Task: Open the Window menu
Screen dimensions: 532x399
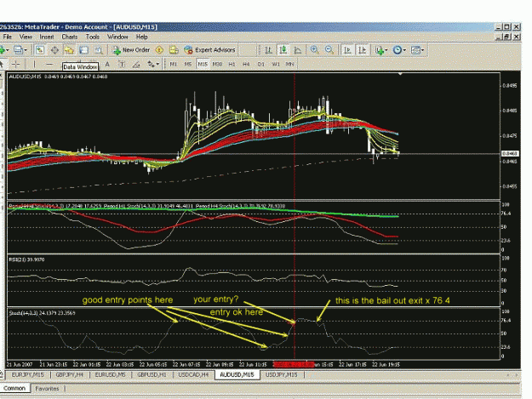Action: 117,37
